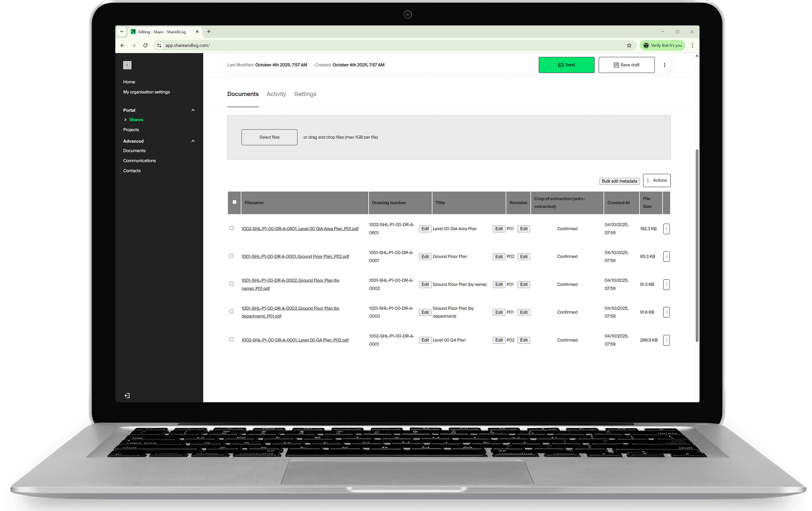Select checkbox for Ground Floor Plan_P02.pdf

coord(231,256)
